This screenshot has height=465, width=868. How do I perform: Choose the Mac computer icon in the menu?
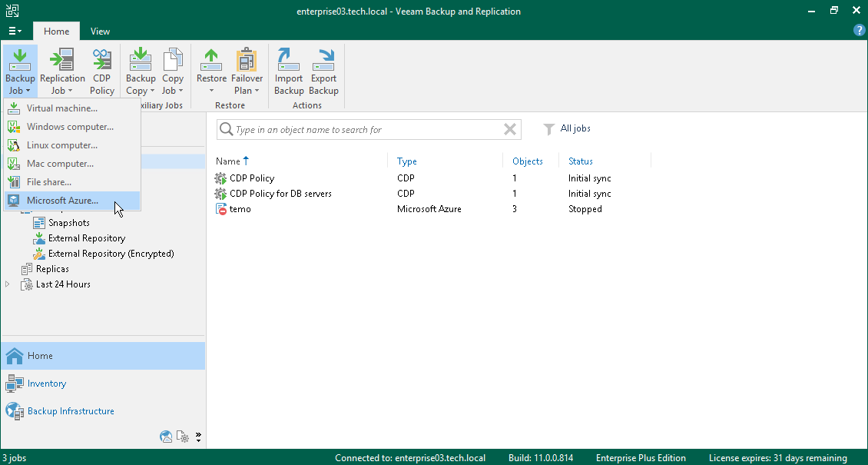point(14,164)
